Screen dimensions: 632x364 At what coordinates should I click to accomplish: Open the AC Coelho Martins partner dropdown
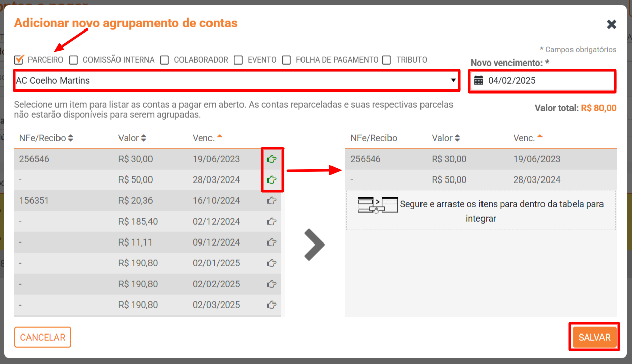tap(236, 80)
